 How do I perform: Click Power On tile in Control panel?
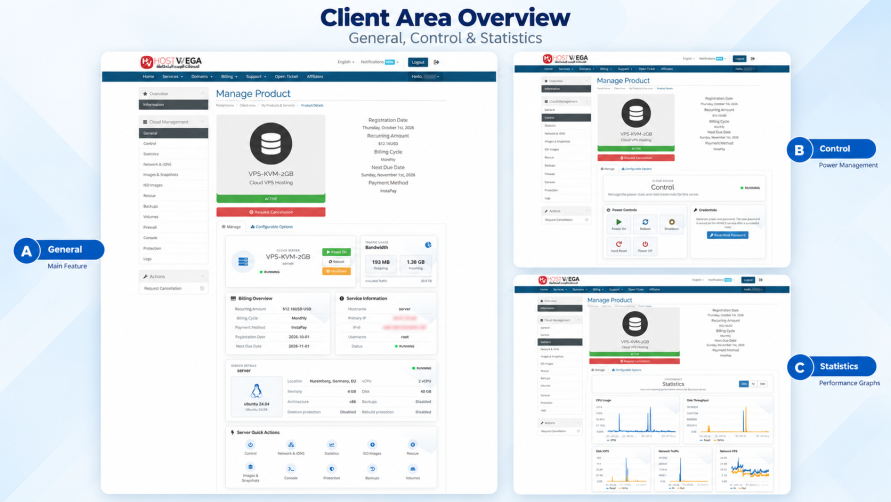[619, 224]
